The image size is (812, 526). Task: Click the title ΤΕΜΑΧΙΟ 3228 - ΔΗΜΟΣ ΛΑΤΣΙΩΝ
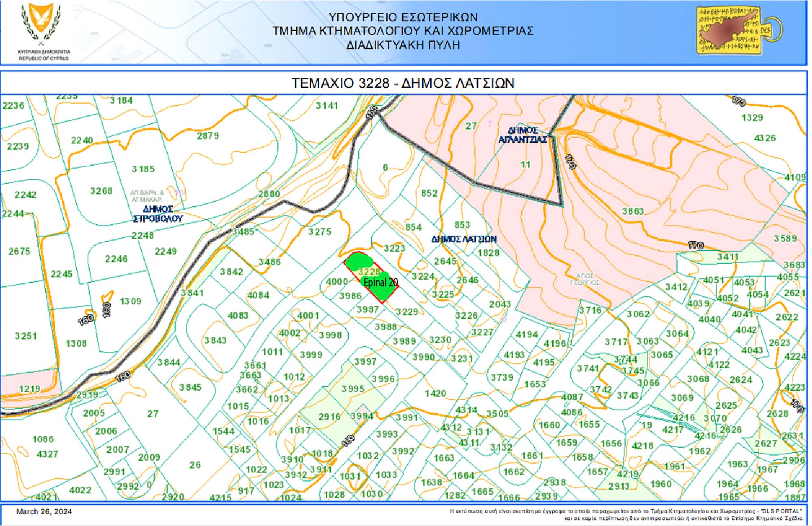(x=403, y=83)
